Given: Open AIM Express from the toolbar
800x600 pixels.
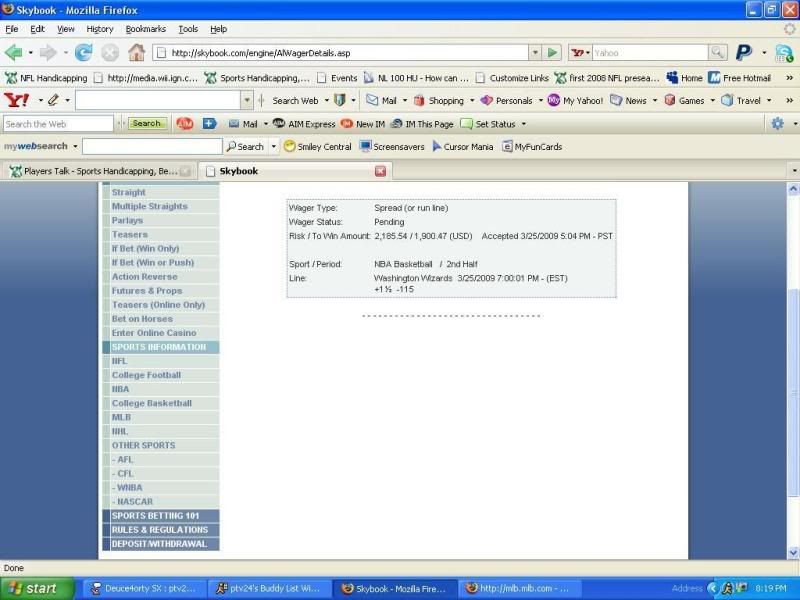Looking at the screenshot, I should [x=304, y=124].
